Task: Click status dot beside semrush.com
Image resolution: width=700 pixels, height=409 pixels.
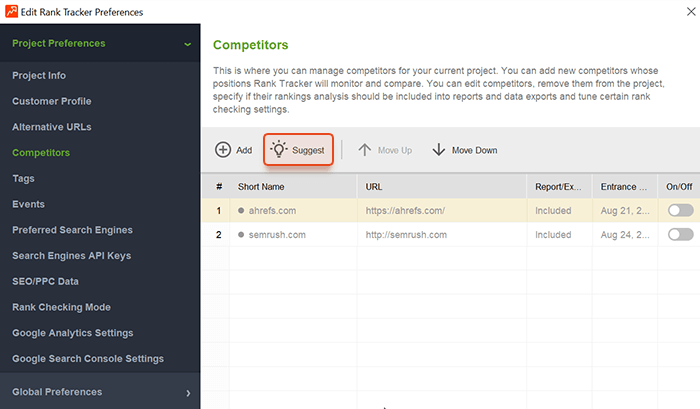Action: tap(241, 234)
